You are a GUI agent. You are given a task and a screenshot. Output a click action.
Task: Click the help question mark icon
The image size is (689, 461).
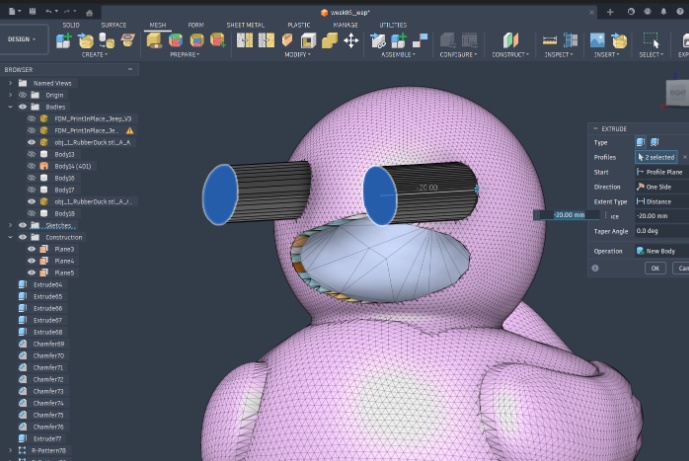pyautogui.click(x=680, y=11)
